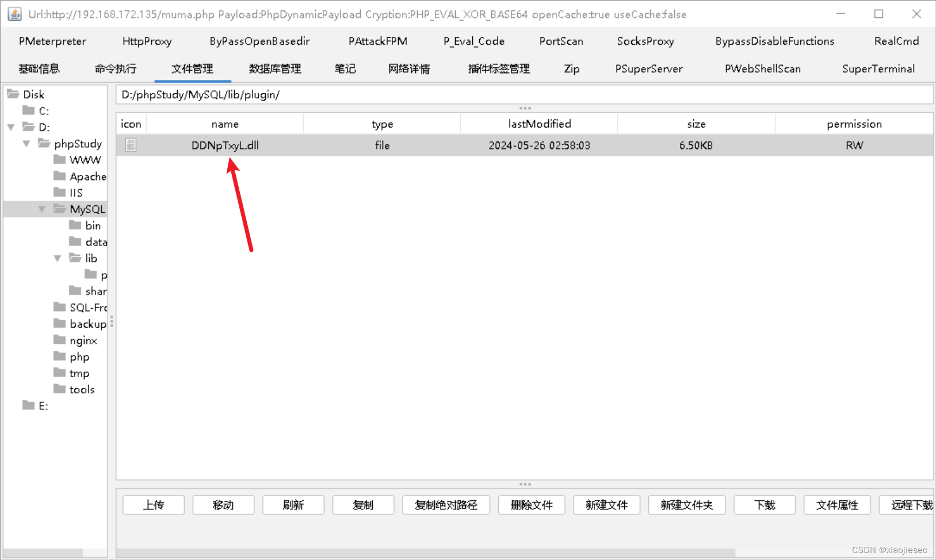936x560 pixels.
Task: Click the backup folder icon
Action: click(x=60, y=324)
